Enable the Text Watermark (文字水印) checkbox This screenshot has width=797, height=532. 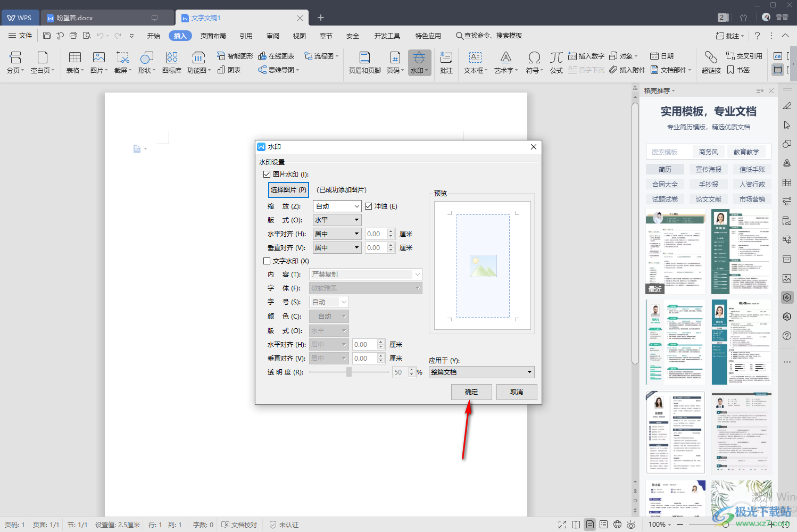[x=267, y=261]
